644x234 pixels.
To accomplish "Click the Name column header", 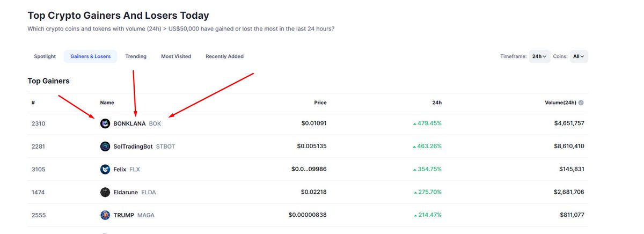I will tap(107, 103).
